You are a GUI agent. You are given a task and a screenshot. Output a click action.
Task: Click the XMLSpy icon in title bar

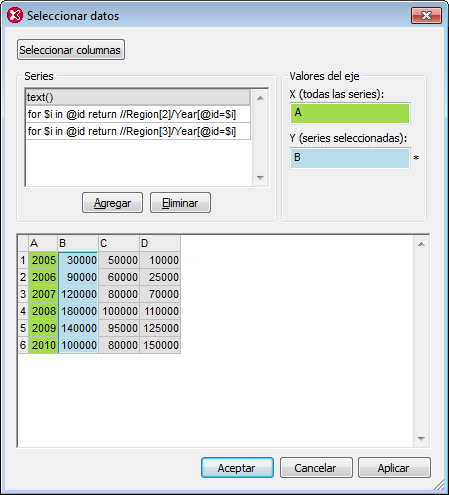point(15,15)
